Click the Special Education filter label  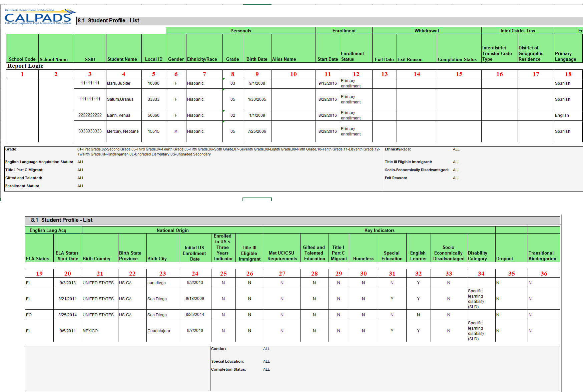(x=227, y=361)
